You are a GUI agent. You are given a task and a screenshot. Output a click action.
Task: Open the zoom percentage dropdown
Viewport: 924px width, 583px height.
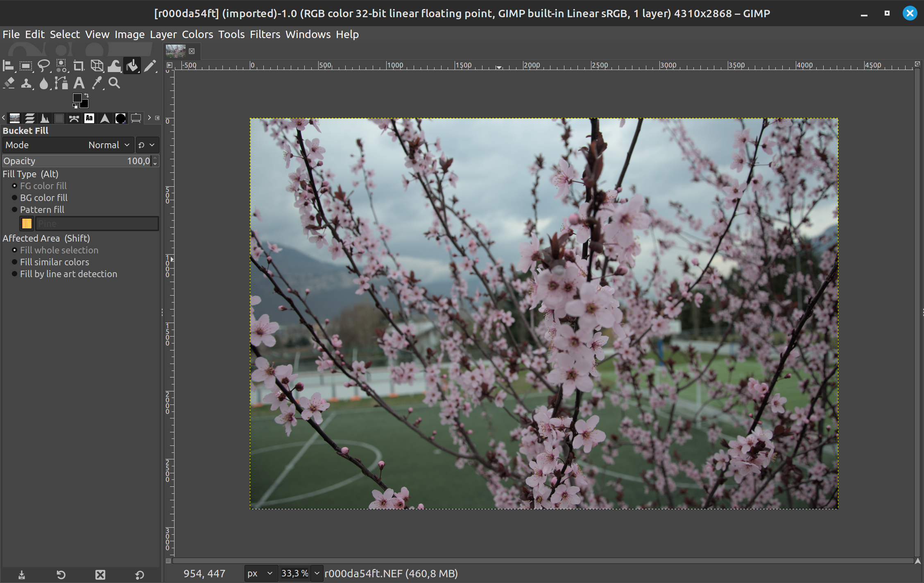pyautogui.click(x=317, y=574)
